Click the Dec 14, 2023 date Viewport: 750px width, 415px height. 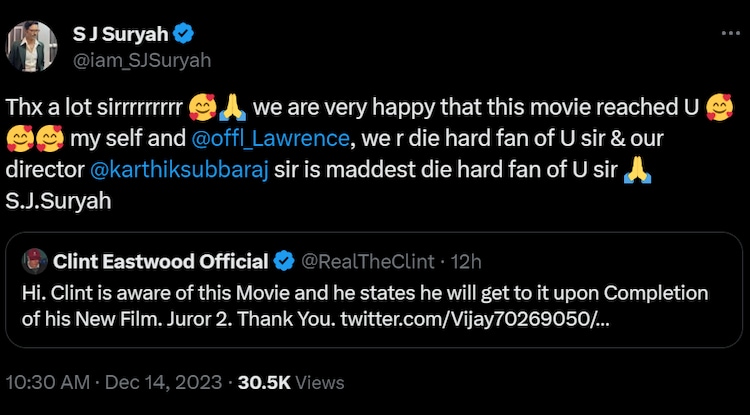tap(170, 382)
